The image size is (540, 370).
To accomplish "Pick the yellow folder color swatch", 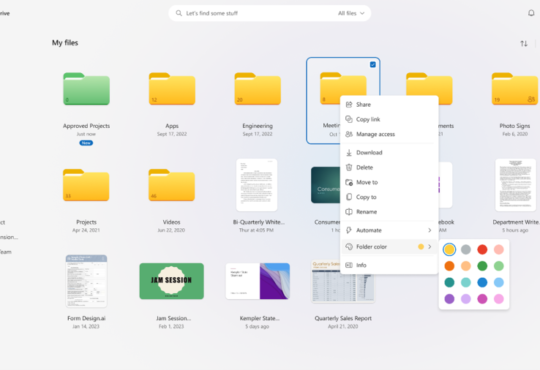I will (x=449, y=249).
